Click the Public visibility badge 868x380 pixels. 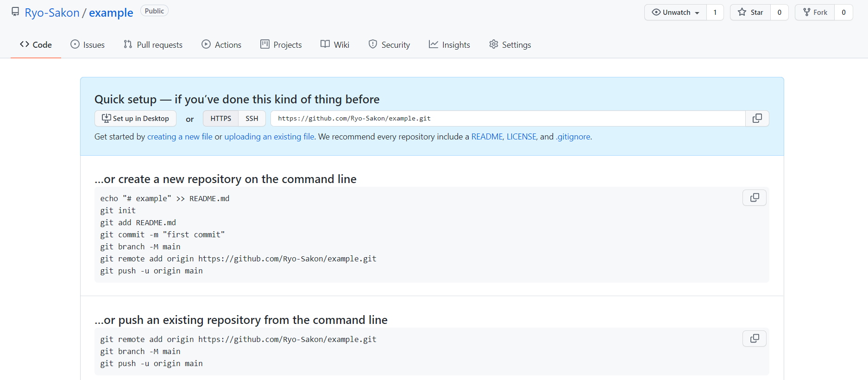click(x=154, y=11)
